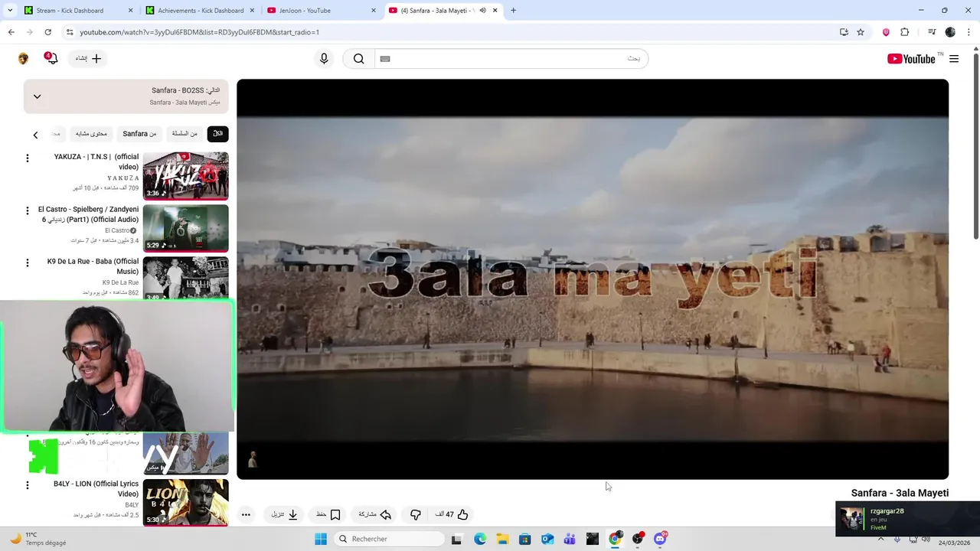Open options menu for YAKUZA video
This screenshot has width=980, height=551.
pos(28,158)
